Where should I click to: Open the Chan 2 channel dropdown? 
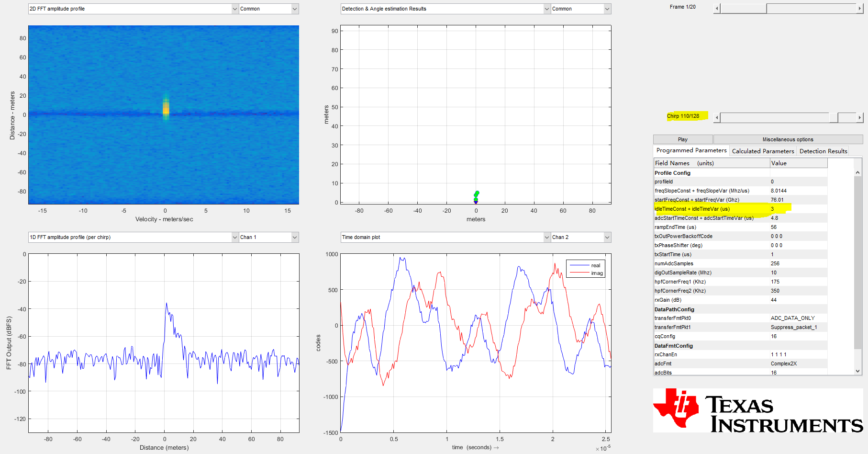[580, 237]
